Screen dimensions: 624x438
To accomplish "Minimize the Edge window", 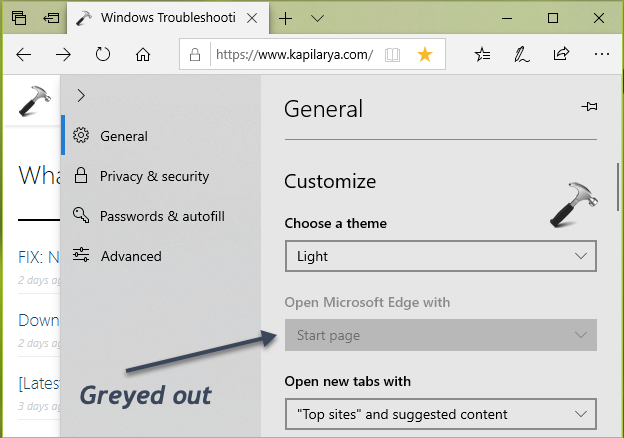I will pos(507,18).
